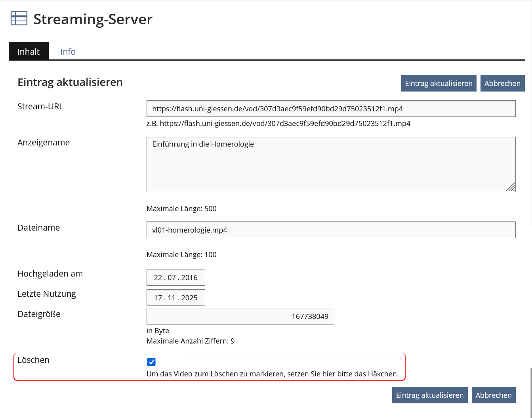Select the Dateiname field with vl01-homerologie.mp4
Screen dimensions: 532x418
coord(331,230)
